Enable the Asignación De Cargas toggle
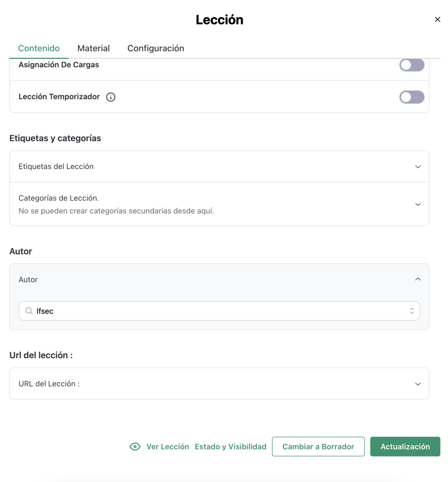 [x=412, y=65]
